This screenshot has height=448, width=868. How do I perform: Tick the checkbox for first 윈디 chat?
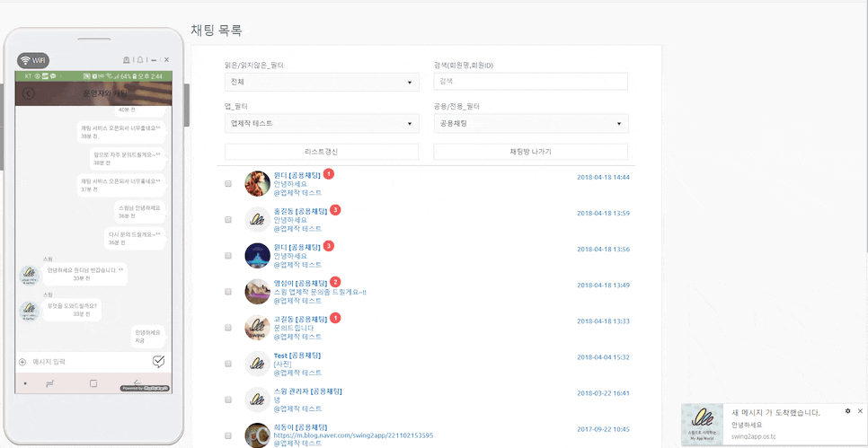228,183
